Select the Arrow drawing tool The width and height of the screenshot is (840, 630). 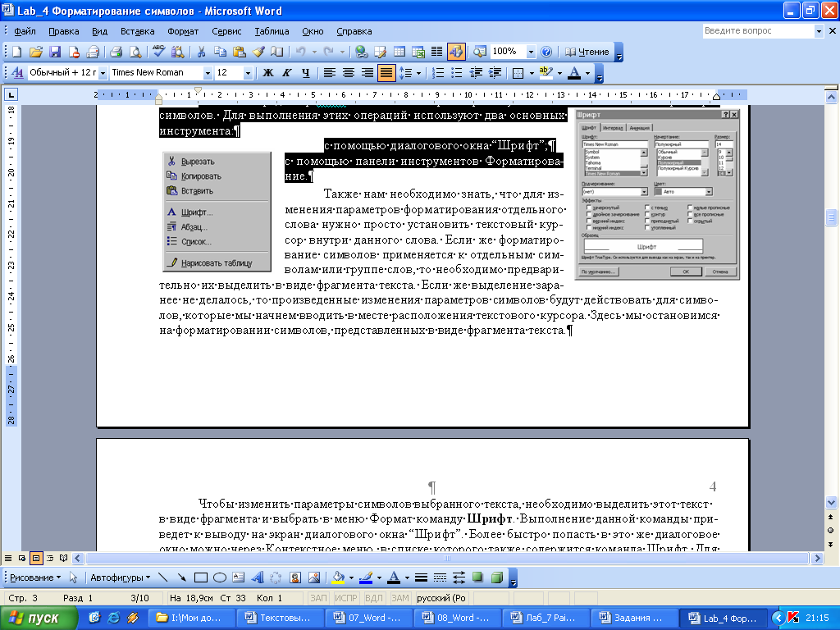point(181,577)
